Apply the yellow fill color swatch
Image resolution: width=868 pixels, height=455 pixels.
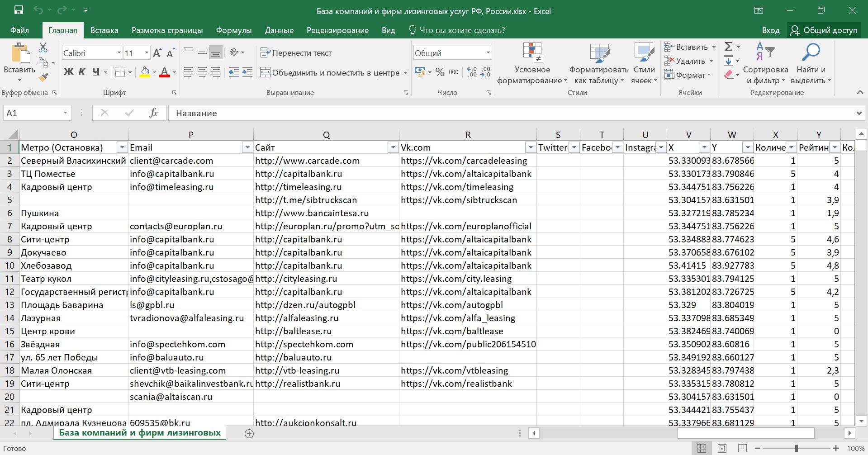click(x=145, y=72)
